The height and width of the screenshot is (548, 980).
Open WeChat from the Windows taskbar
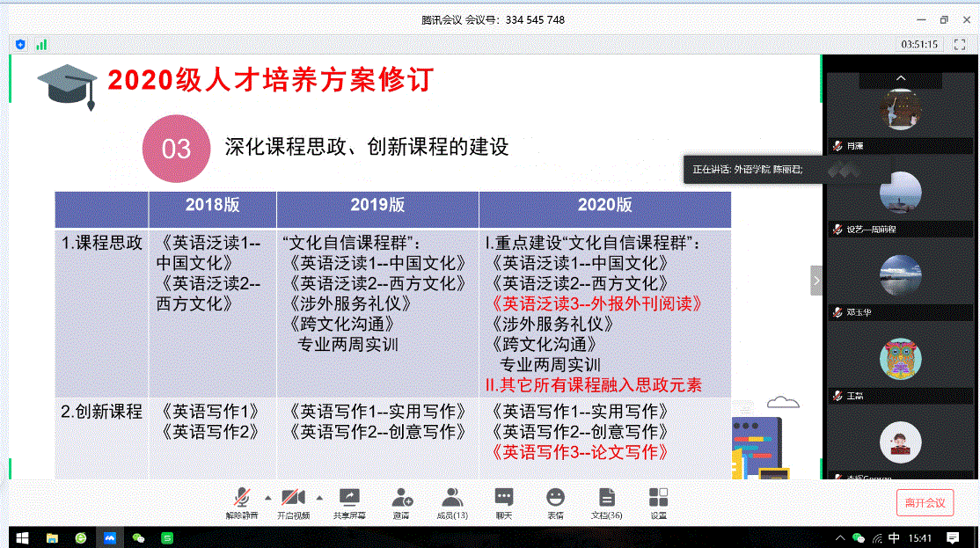[138, 537]
